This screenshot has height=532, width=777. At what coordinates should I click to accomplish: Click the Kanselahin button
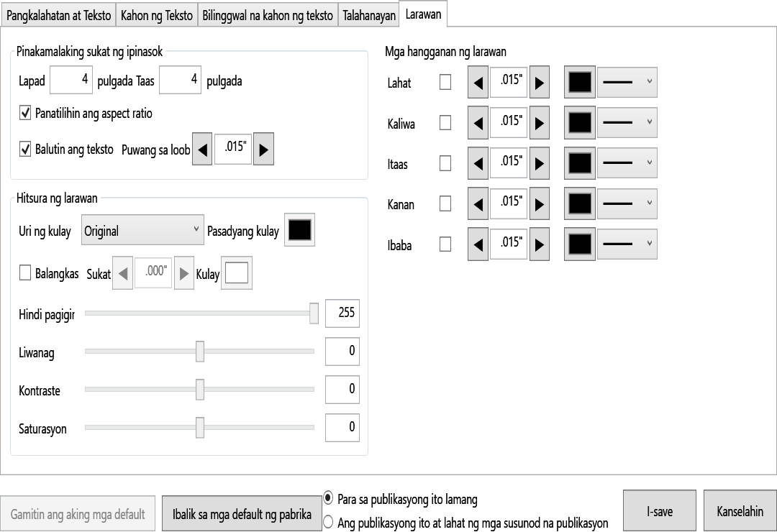740,510
